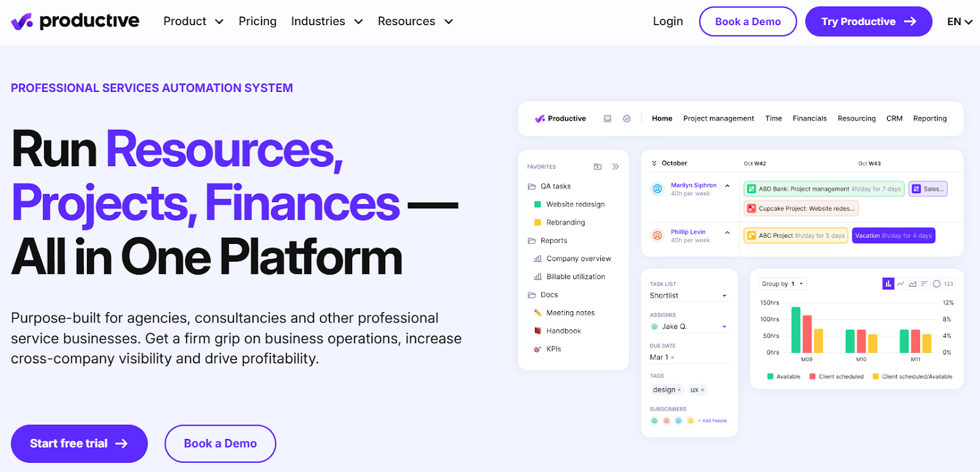Click Jake Q.'s green avatar icon
The height and width of the screenshot is (472, 980).
click(x=654, y=327)
